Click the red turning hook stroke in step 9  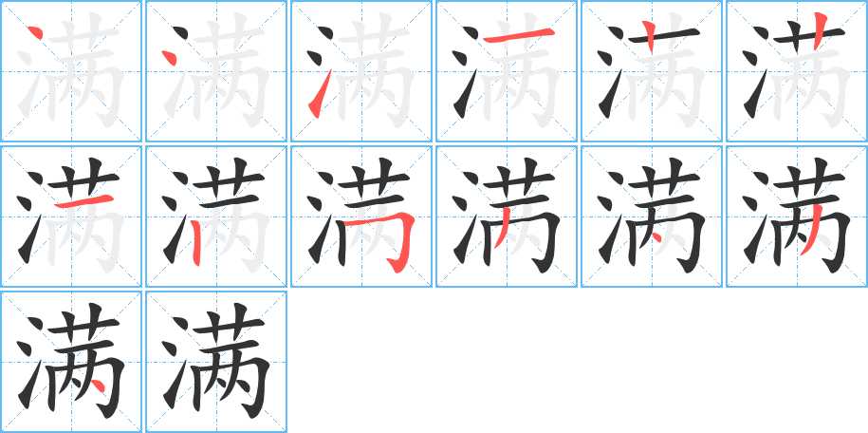[387, 238]
